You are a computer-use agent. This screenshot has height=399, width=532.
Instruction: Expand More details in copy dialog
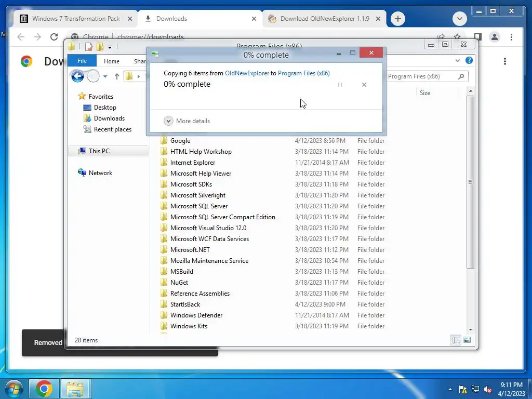[187, 121]
